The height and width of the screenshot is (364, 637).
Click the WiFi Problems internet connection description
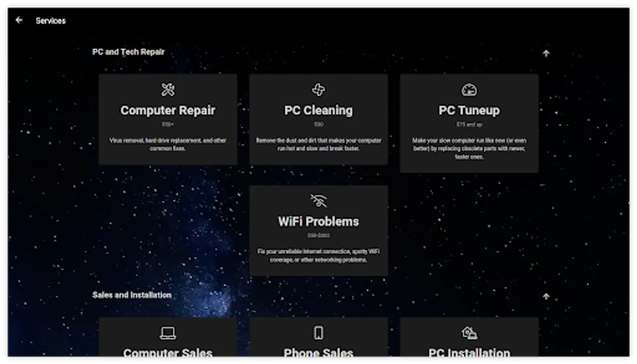[318, 256]
